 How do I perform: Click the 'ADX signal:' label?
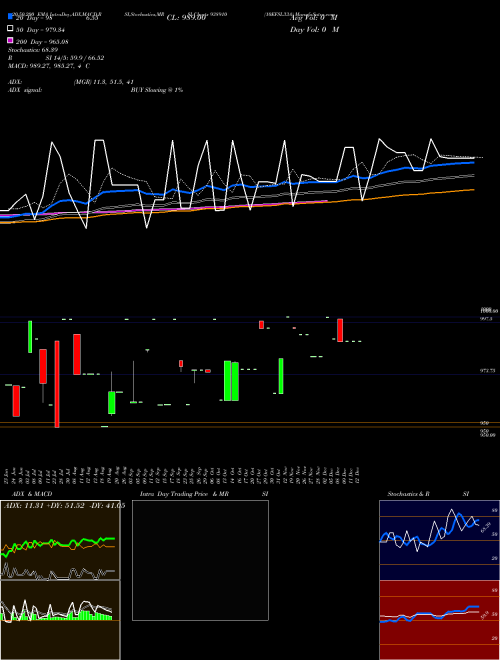click(25, 90)
